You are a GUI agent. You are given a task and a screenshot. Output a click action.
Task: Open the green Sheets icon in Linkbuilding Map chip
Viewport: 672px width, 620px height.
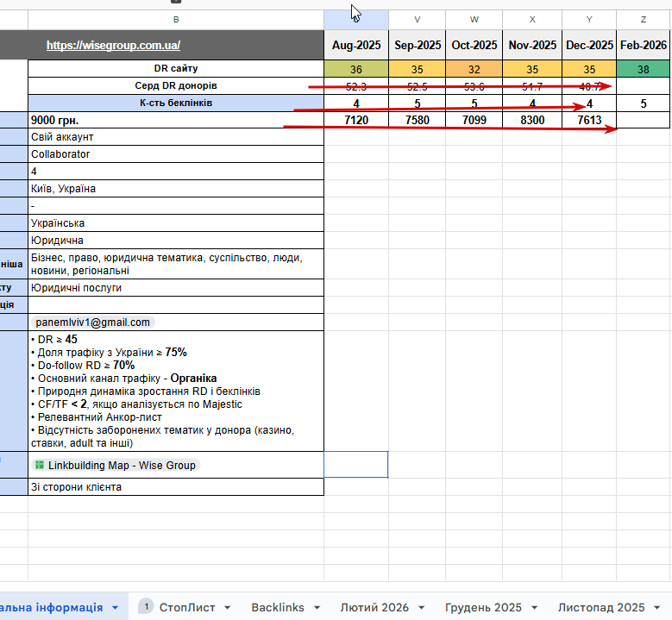pyautogui.click(x=40, y=466)
